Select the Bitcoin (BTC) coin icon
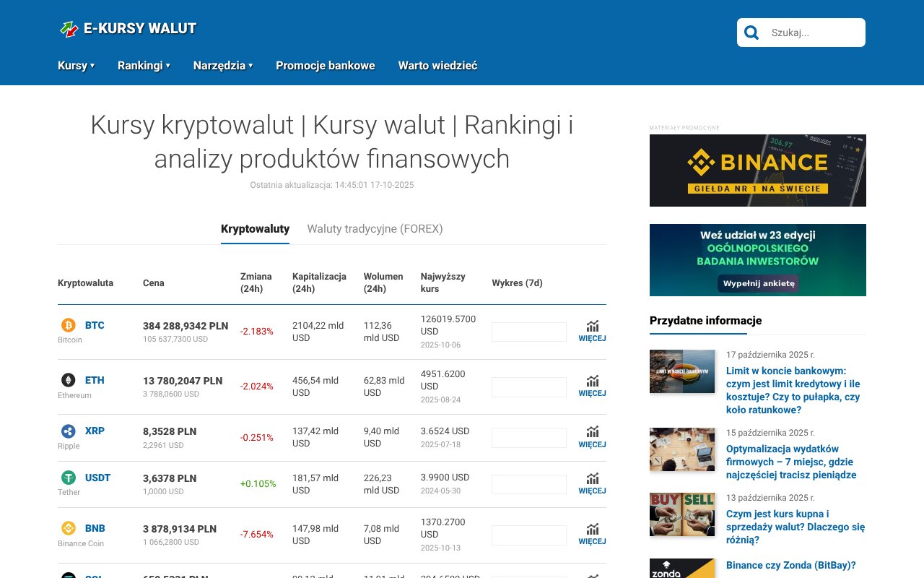Viewport: 924px width, 578px height. click(69, 326)
